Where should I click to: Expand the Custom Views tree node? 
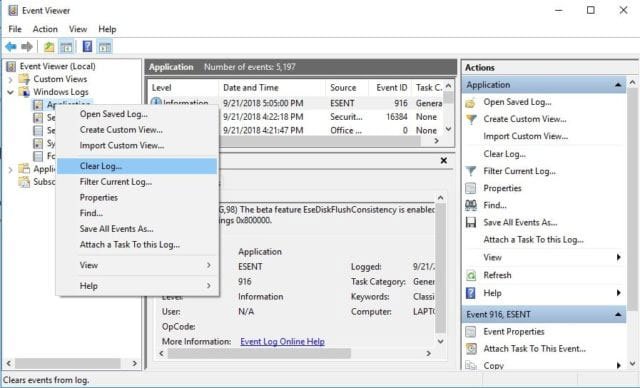tap(11, 79)
